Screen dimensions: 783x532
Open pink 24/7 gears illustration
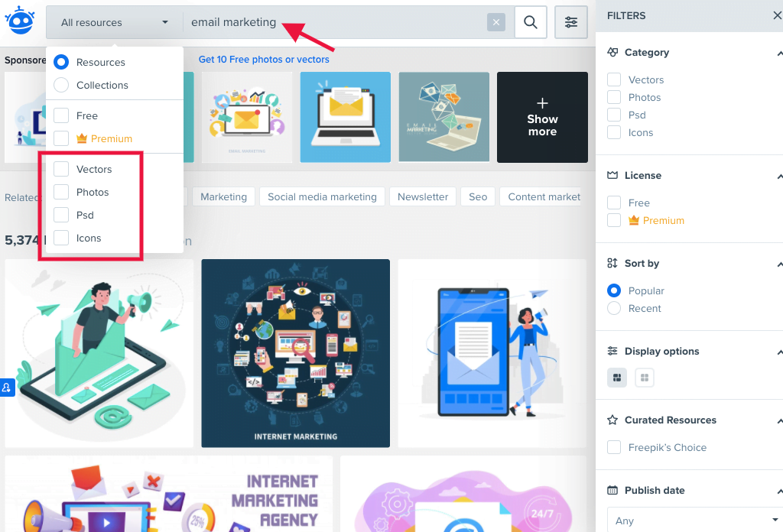click(463, 494)
